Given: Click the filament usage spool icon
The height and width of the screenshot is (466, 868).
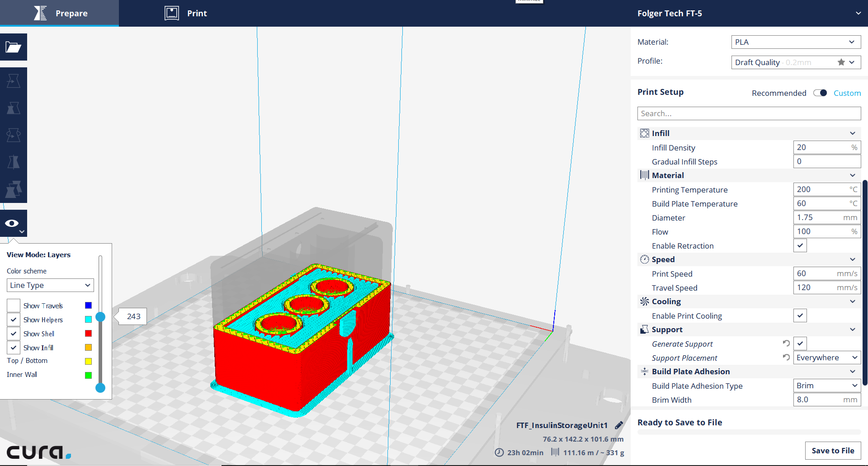Looking at the screenshot, I should pyautogui.click(x=555, y=452).
